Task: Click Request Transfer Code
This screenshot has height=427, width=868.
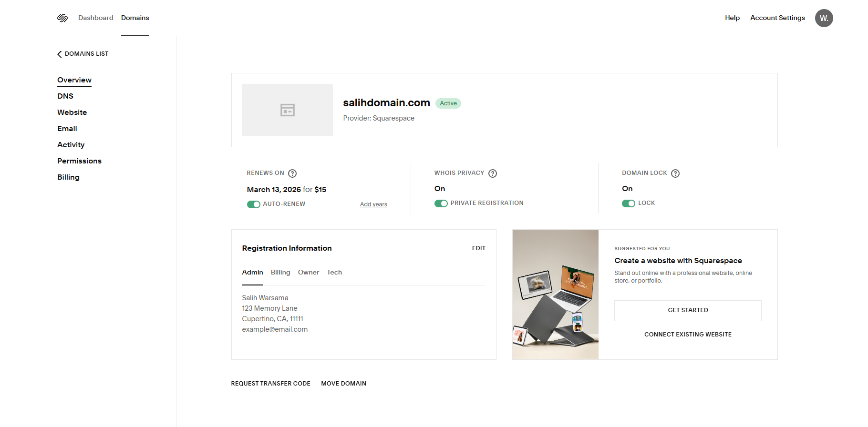Action: coord(270,384)
